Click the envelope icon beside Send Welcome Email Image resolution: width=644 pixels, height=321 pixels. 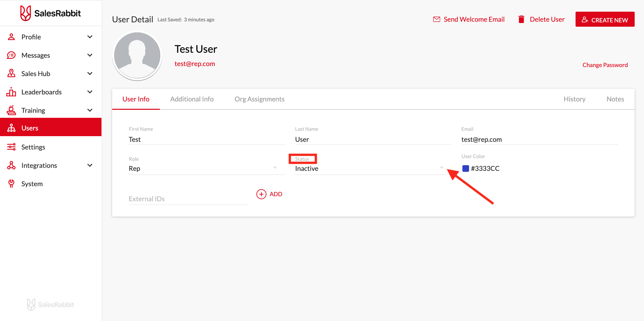point(437,19)
